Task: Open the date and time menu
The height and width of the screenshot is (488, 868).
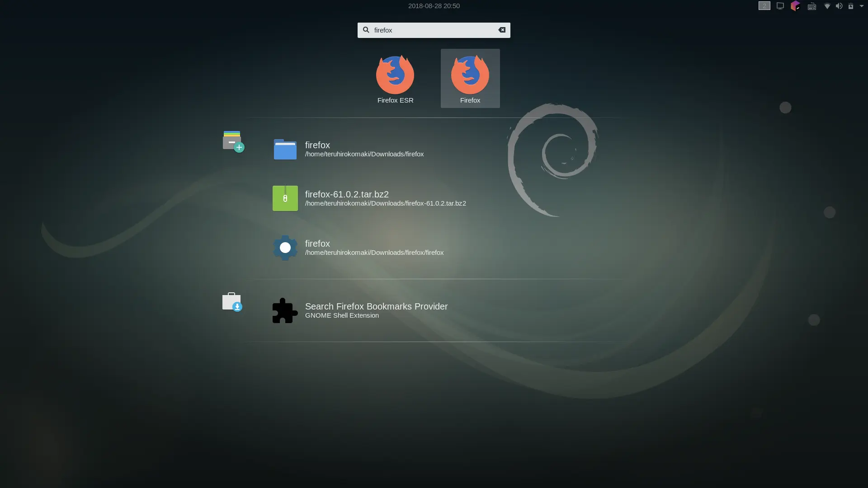Action: coord(434,6)
